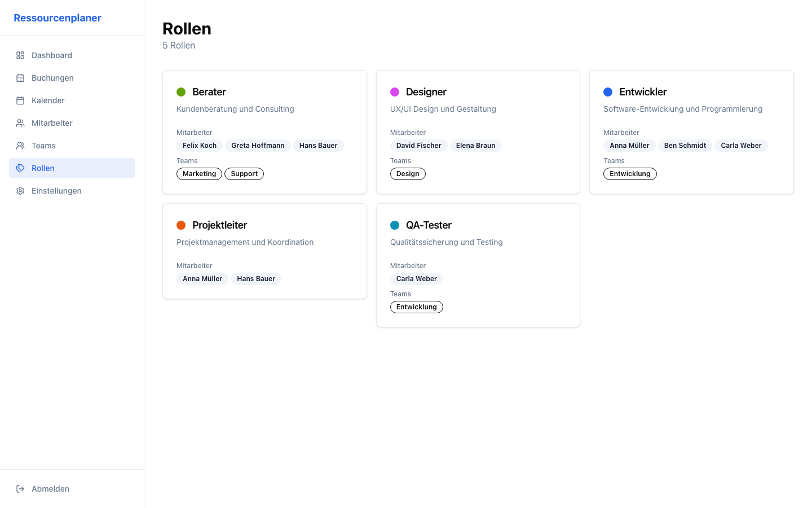Image resolution: width=812 pixels, height=508 pixels.
Task: Click the Dashboard grid icon in sidebar
Action: pyautogui.click(x=20, y=55)
